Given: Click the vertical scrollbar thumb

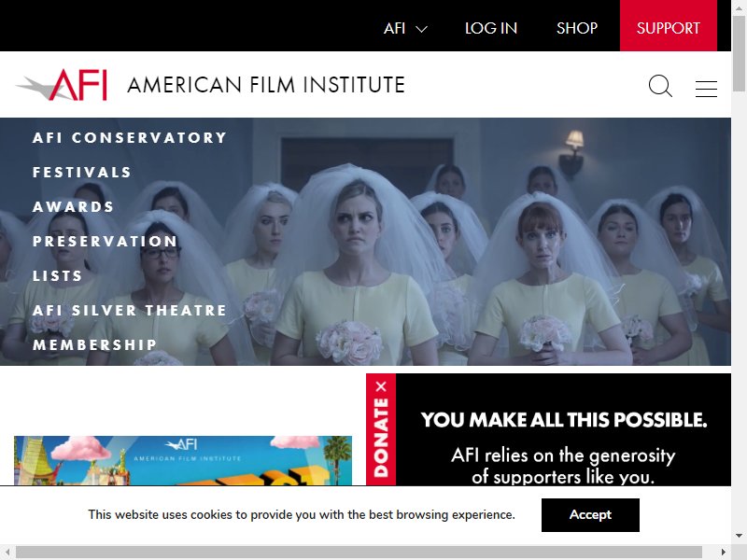Looking at the screenshot, I should pos(739,53).
